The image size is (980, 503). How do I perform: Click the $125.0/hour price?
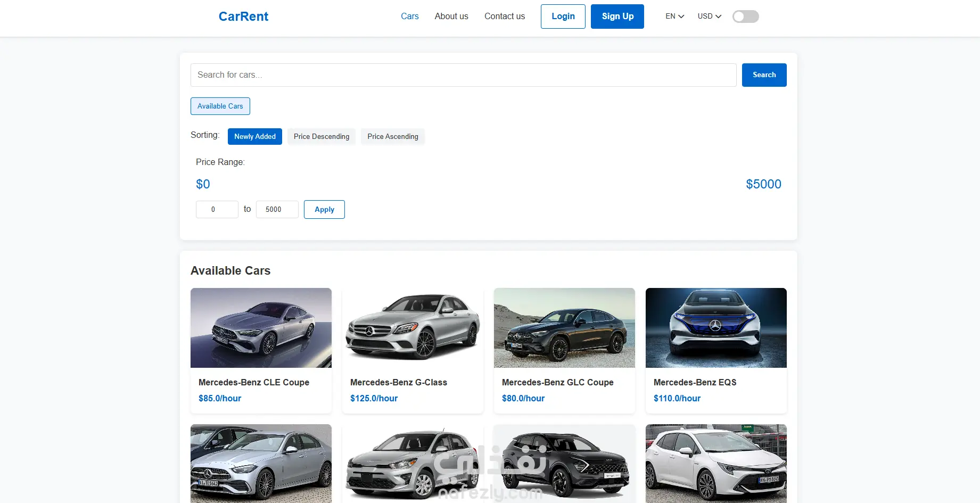coord(374,398)
